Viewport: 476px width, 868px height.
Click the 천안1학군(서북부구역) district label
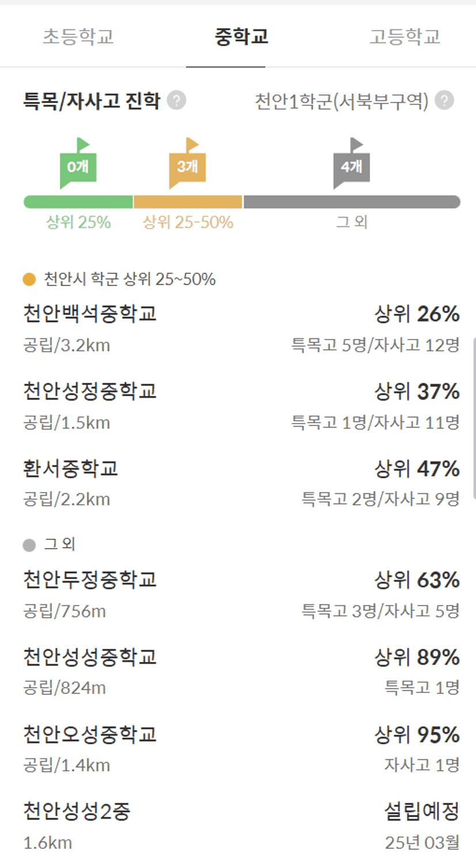341,101
